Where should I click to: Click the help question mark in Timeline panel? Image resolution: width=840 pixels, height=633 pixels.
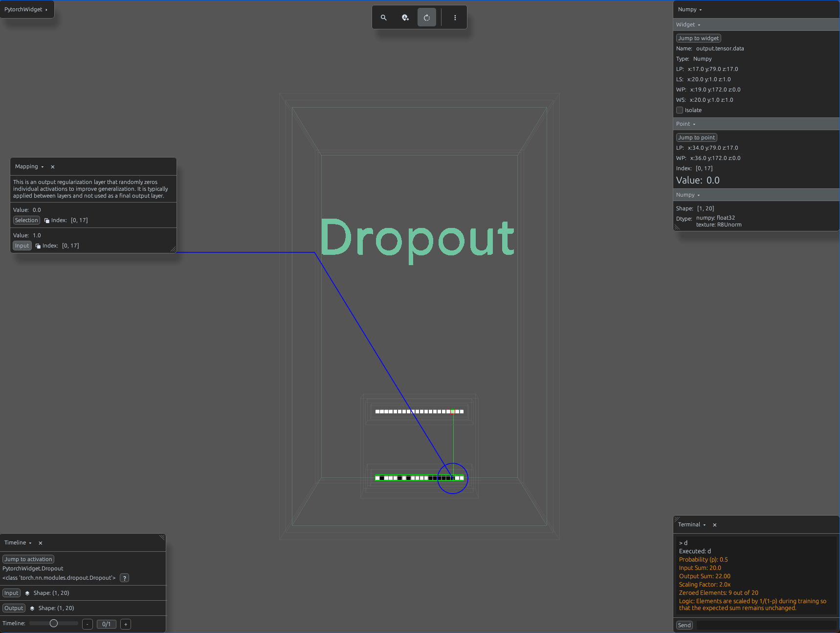coord(125,578)
